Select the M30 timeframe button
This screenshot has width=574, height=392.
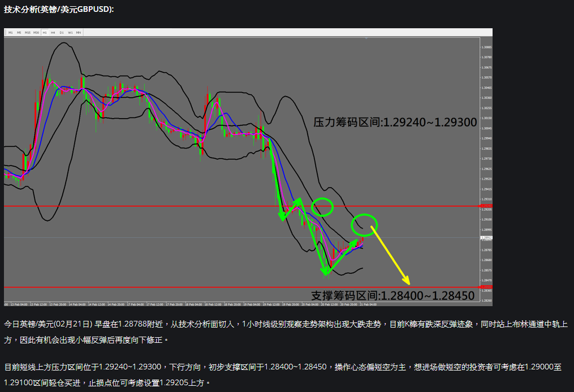36,33
